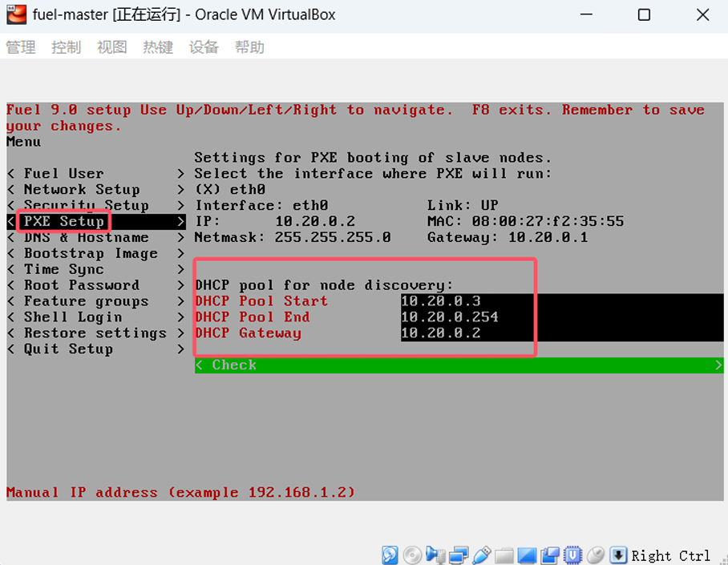Click the DHCP Gateway input field
The height and width of the screenshot is (565, 728).
pos(562,333)
